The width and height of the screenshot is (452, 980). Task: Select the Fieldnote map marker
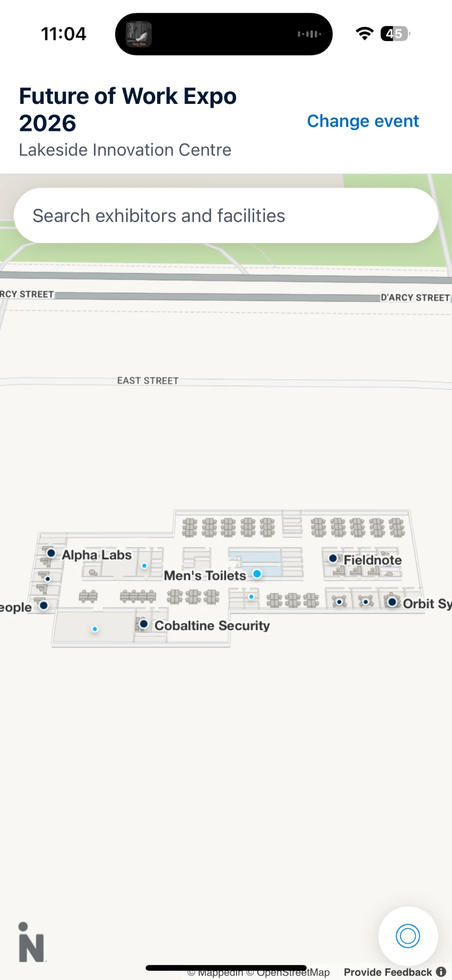pos(333,558)
